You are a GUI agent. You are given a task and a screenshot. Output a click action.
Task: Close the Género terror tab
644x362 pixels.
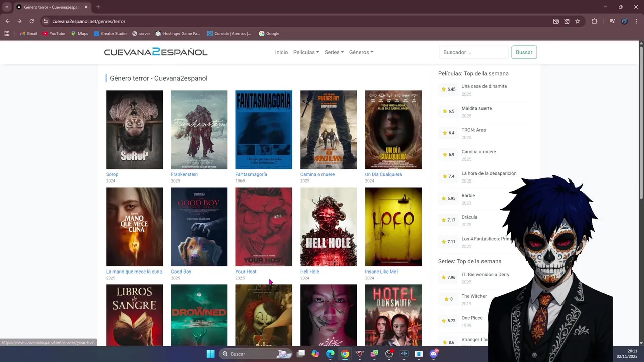click(86, 7)
